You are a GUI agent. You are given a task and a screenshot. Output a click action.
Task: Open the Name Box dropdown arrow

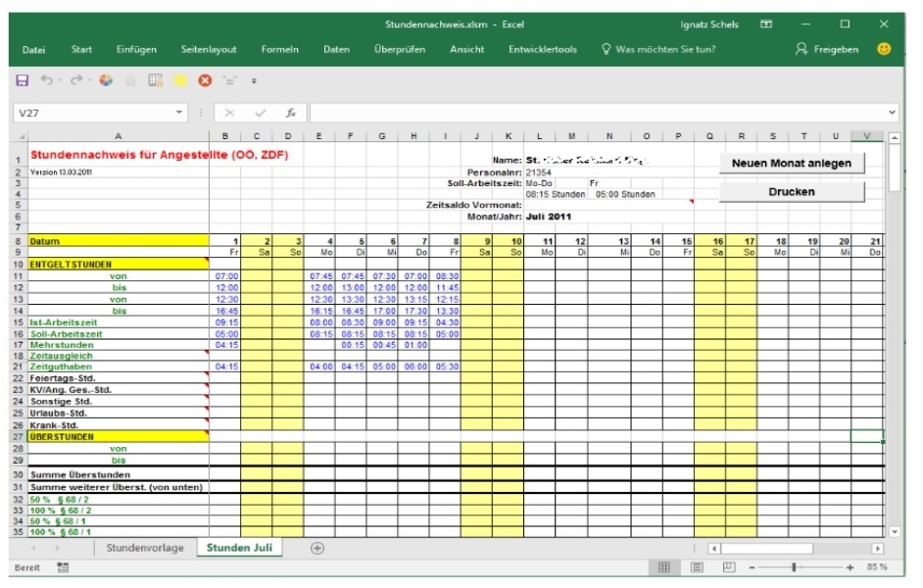[179, 112]
